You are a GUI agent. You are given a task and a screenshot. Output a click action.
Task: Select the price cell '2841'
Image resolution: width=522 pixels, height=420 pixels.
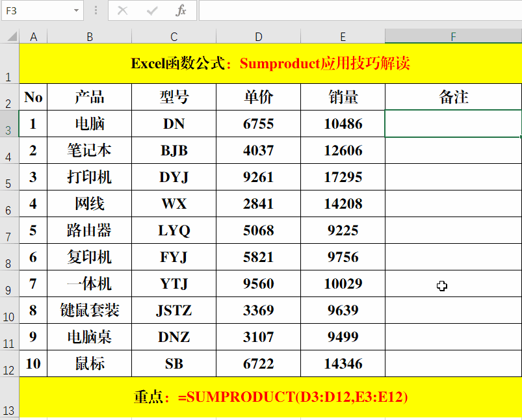pos(258,203)
